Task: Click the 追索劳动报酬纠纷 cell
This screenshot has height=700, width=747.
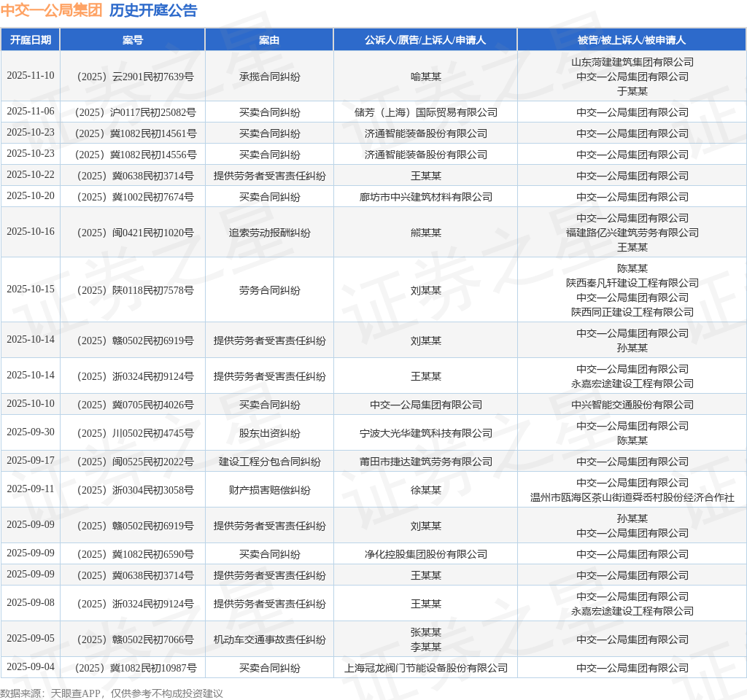Action: tap(270, 233)
